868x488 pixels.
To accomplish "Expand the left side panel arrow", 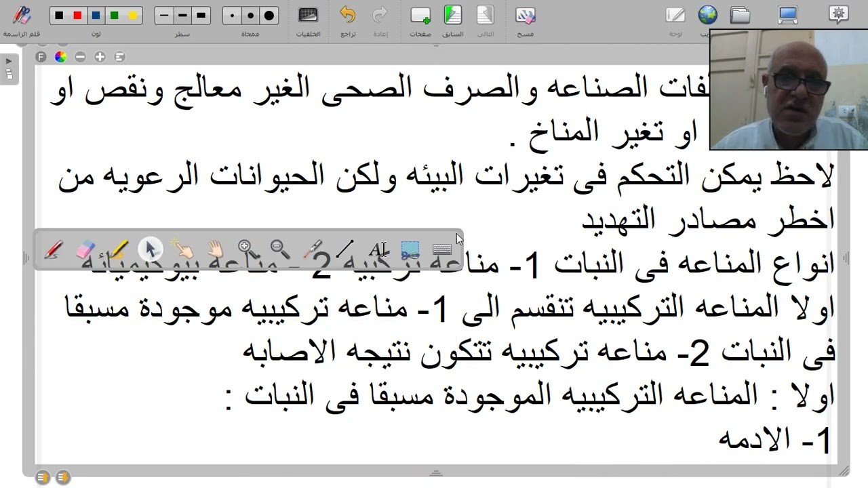I will [8, 62].
